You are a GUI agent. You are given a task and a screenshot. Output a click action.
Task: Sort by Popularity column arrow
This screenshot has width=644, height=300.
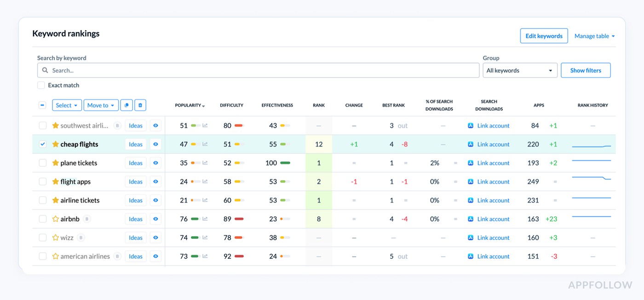point(203,106)
